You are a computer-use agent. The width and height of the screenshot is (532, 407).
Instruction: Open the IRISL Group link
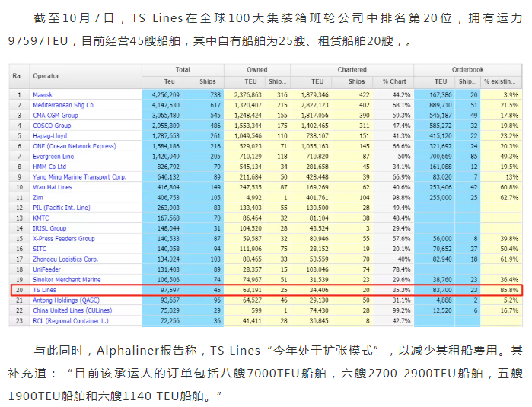[49, 228]
